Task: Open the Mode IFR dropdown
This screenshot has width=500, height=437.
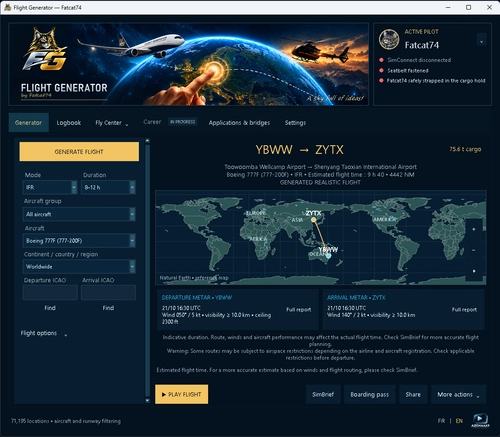Action: 50,187
